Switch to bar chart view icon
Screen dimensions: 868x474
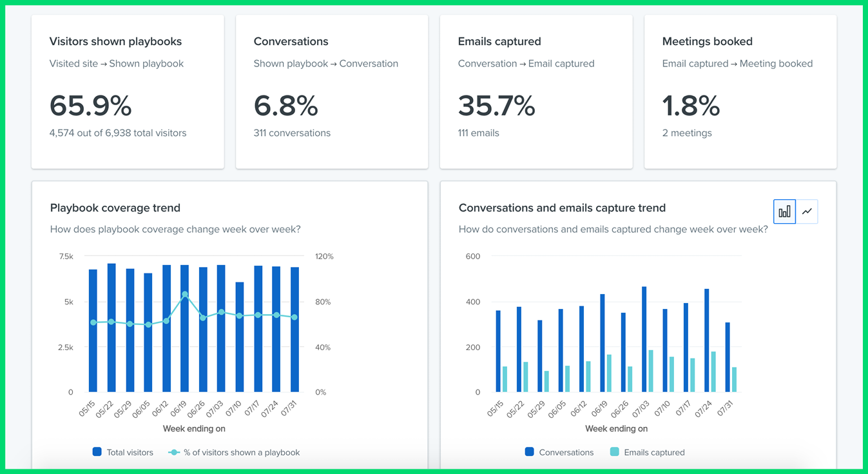(x=784, y=212)
